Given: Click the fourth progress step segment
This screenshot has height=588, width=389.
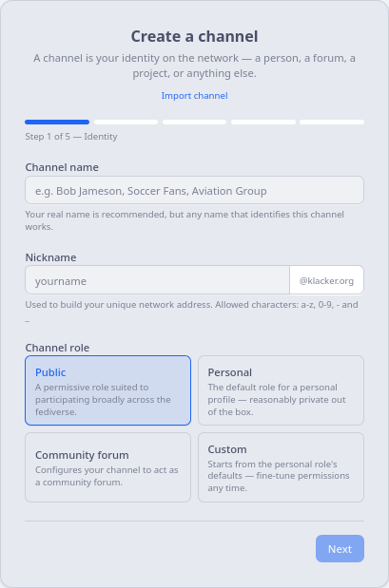Looking at the screenshot, I should pyautogui.click(x=263, y=122).
